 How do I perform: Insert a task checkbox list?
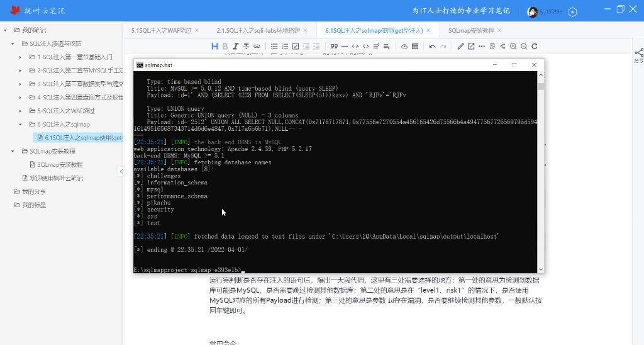coord(296,47)
